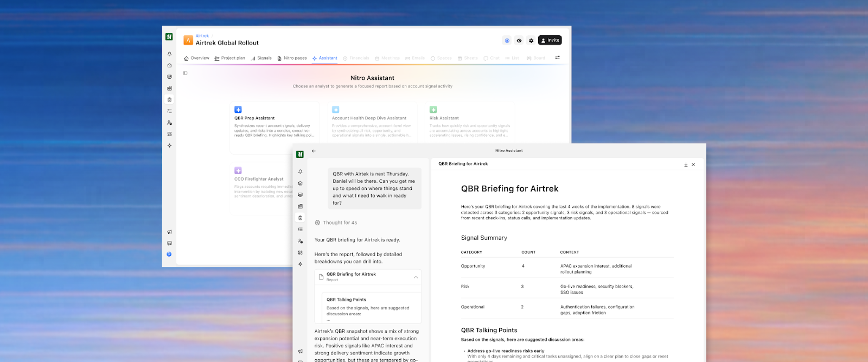Image resolution: width=868 pixels, height=362 pixels.
Task: Click the 'Operational' category cell
Action: (473, 307)
